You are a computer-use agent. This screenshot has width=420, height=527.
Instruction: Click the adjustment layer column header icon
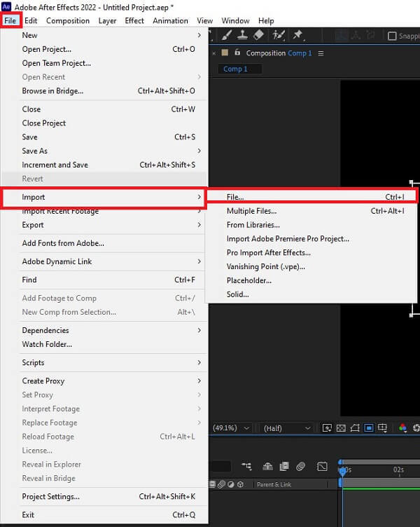click(230, 484)
